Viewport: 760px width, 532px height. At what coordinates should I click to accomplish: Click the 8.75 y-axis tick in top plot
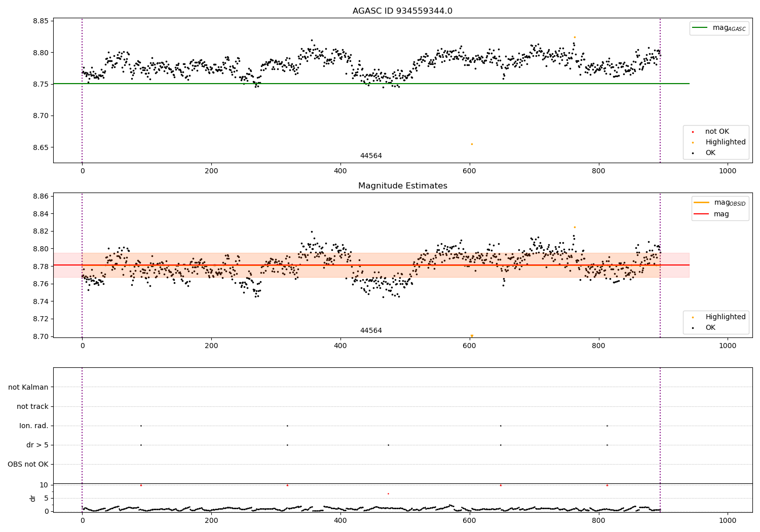41,84
